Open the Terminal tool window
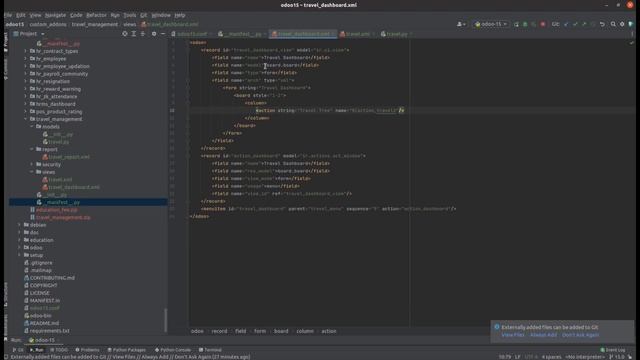 pos(210,350)
